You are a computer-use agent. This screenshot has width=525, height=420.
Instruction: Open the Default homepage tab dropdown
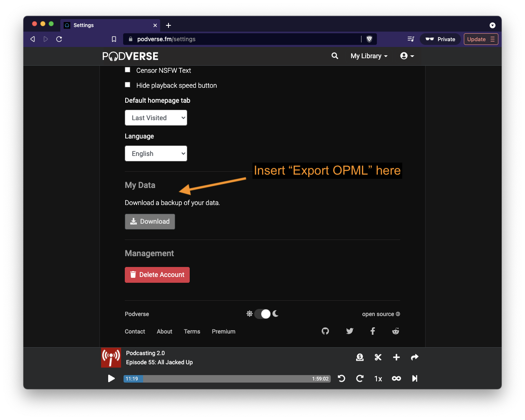[x=156, y=118]
